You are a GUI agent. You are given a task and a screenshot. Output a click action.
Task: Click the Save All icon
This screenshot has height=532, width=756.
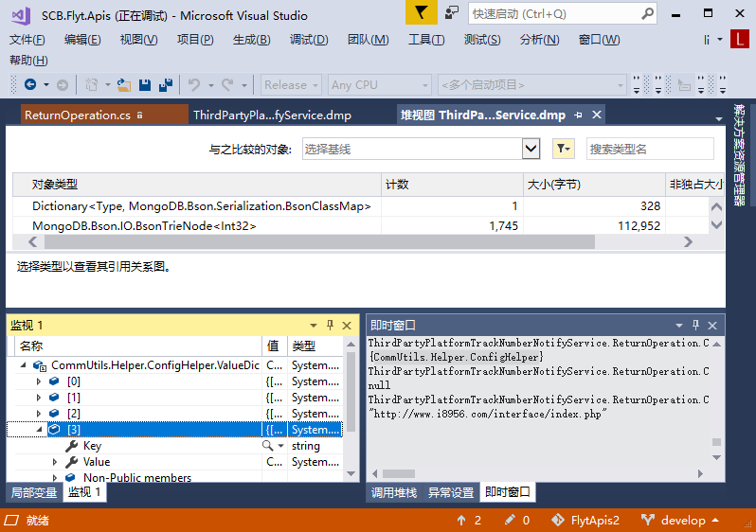166,85
